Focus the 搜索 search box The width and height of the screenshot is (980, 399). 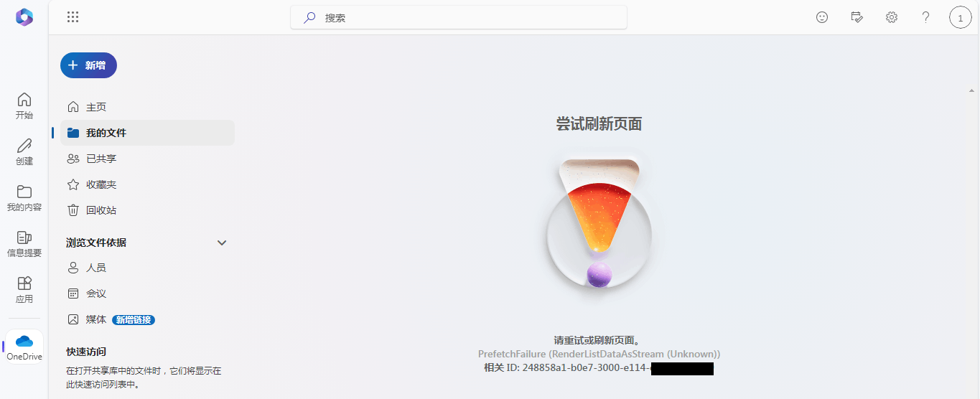coord(459,17)
